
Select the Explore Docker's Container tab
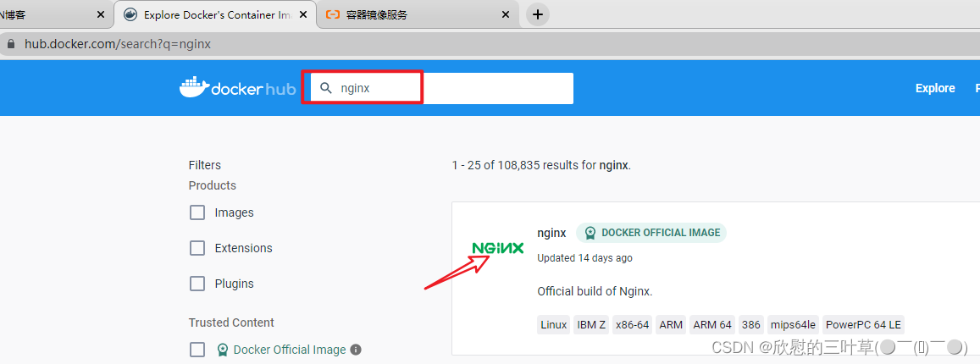tap(216, 14)
